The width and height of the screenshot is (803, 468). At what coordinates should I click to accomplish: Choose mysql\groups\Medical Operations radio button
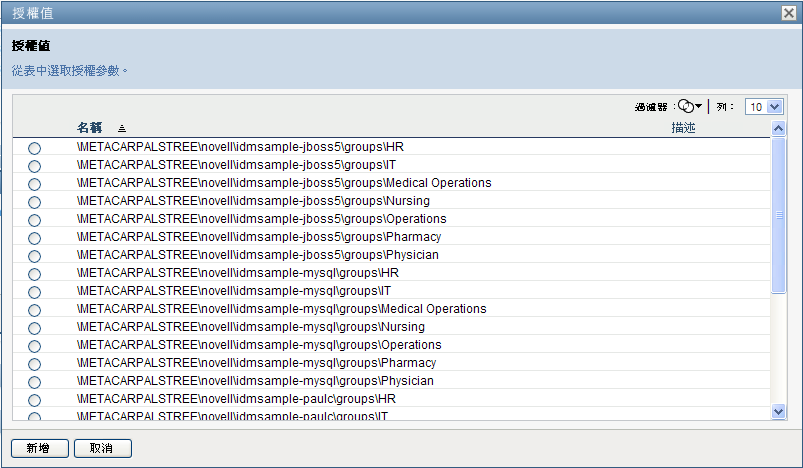(x=34, y=310)
